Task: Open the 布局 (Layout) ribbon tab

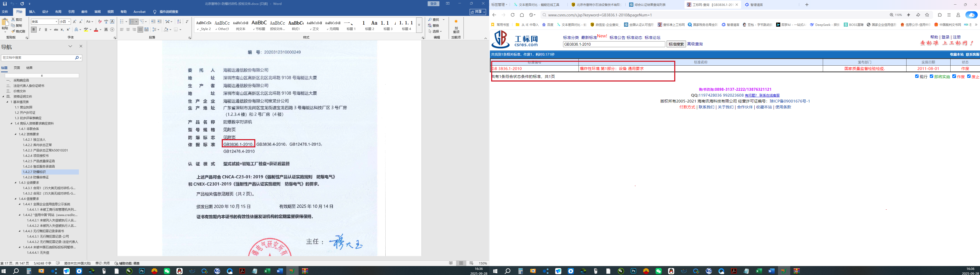Action: (x=58, y=12)
